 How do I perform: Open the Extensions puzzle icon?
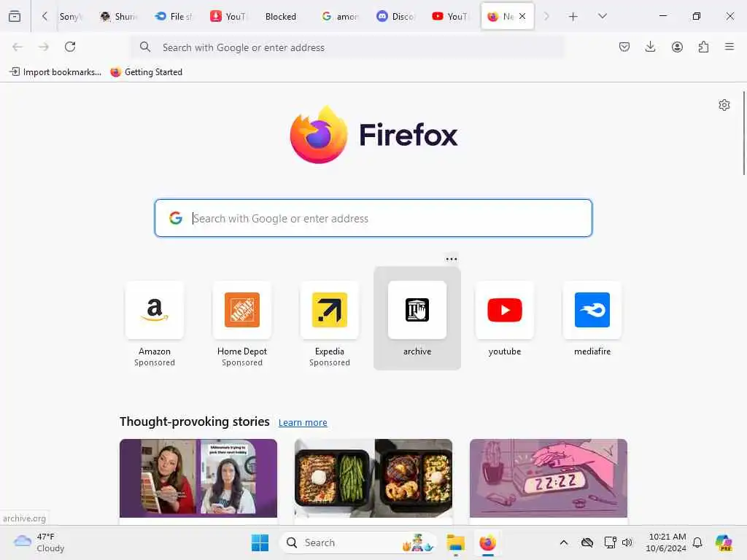click(703, 47)
